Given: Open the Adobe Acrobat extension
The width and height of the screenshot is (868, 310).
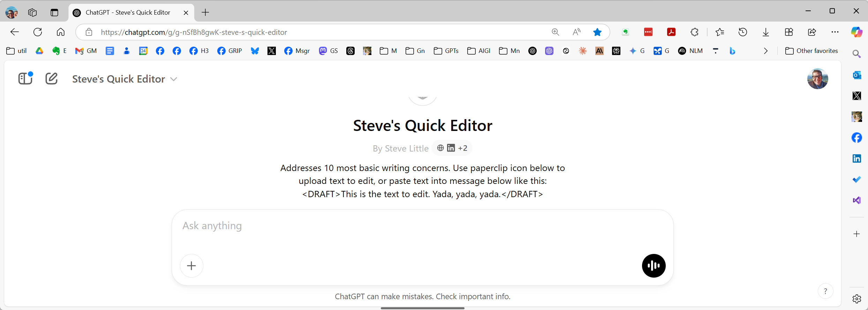Looking at the screenshot, I should (671, 32).
